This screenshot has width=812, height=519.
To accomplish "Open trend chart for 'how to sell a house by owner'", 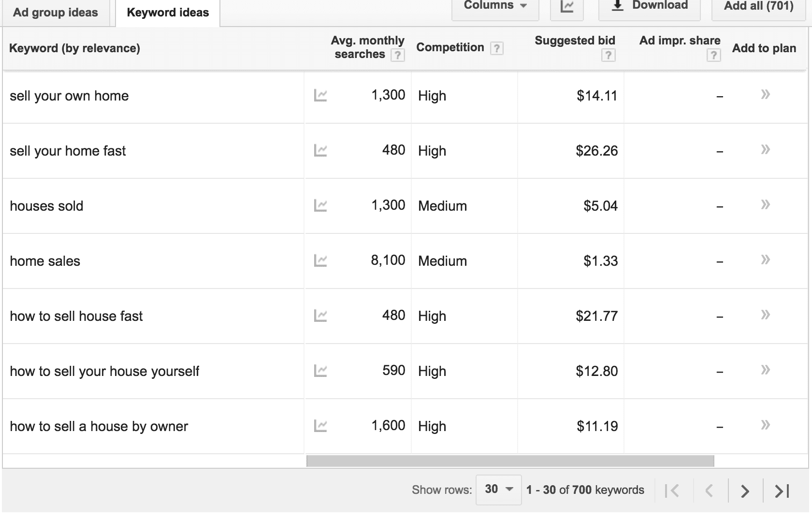I will (320, 426).
